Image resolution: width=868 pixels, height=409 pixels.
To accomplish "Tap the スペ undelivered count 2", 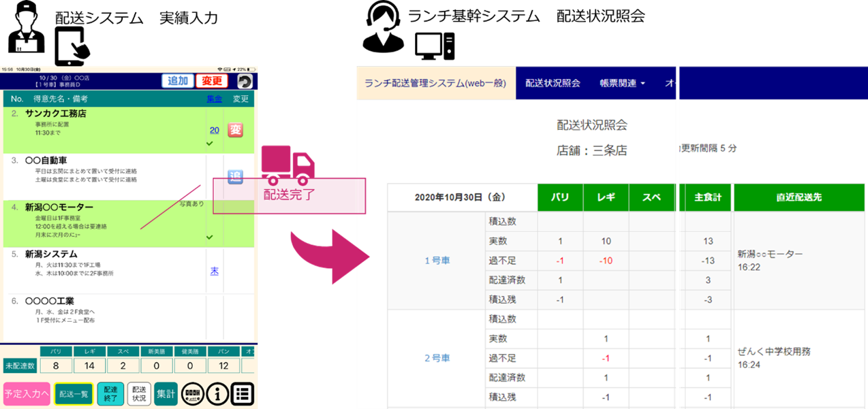I will (x=124, y=367).
